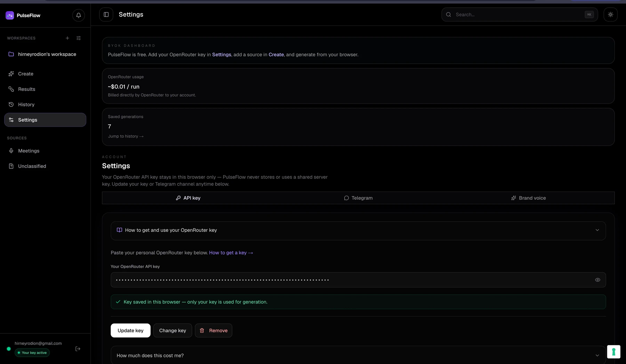Add a new workspace with plus icon
This screenshot has width=626, height=364.
click(67, 38)
